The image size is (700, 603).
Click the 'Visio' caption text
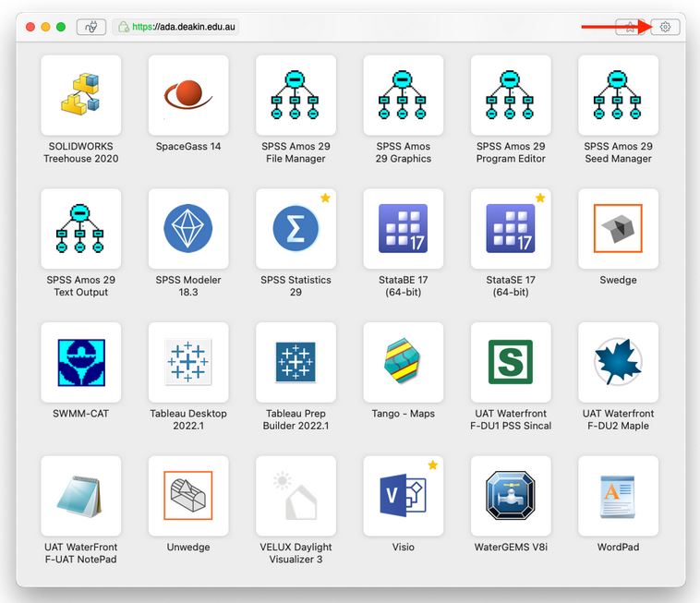pos(404,547)
